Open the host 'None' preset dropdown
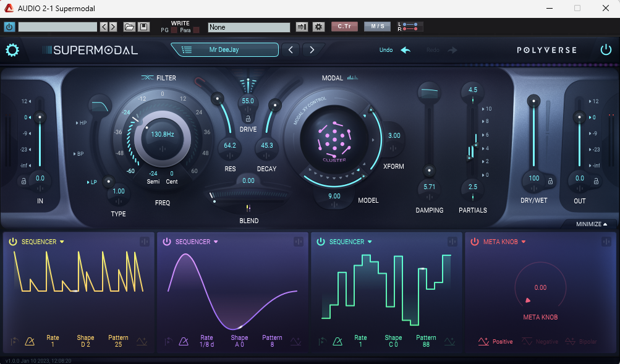This screenshot has height=364, width=620. 248,27
